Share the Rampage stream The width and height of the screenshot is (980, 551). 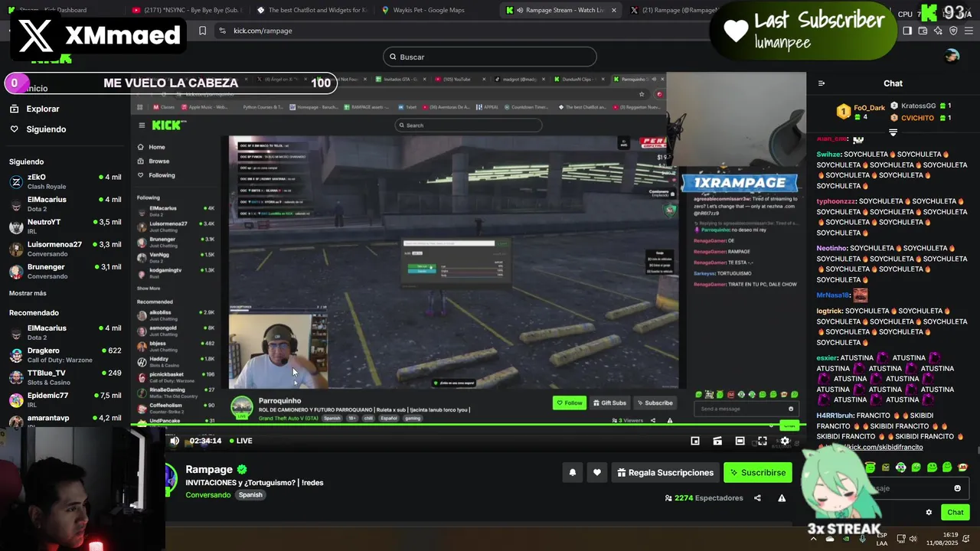[757, 498]
